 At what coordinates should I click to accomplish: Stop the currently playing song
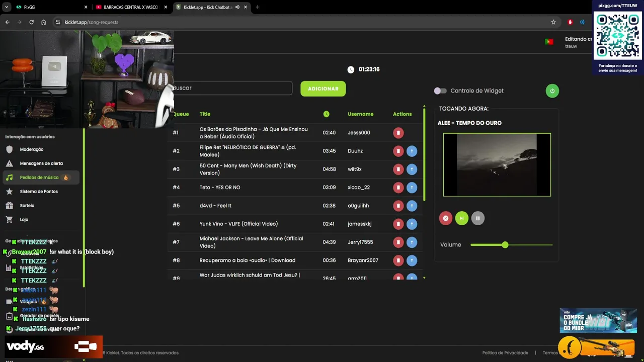[x=445, y=218]
